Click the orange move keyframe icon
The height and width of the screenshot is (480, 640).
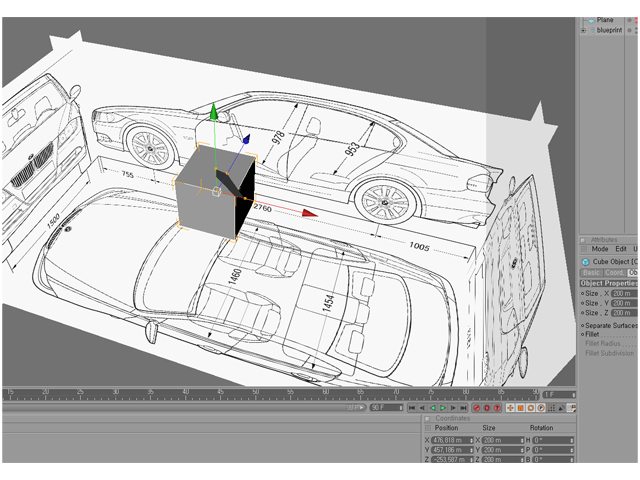pos(510,408)
